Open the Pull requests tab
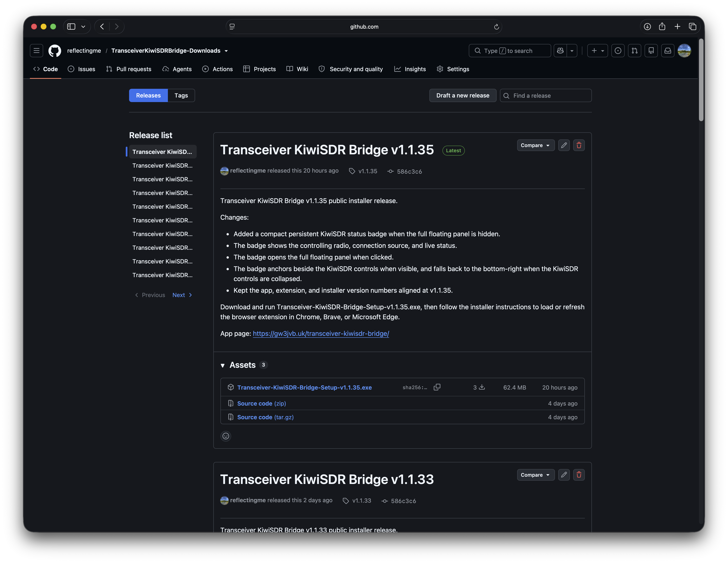This screenshot has width=728, height=563. click(129, 69)
